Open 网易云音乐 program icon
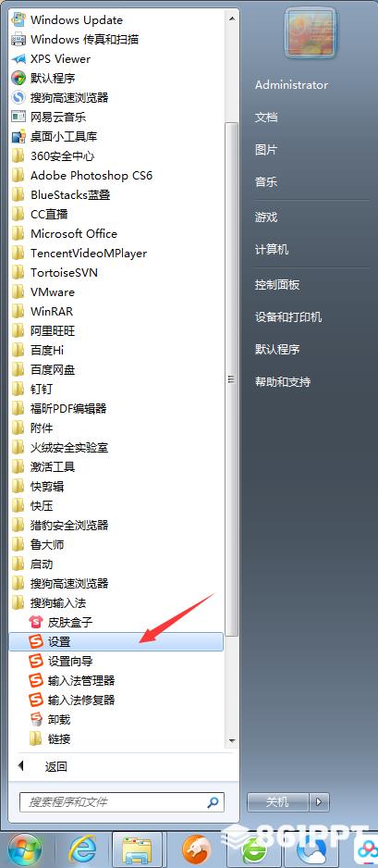 click(x=18, y=117)
